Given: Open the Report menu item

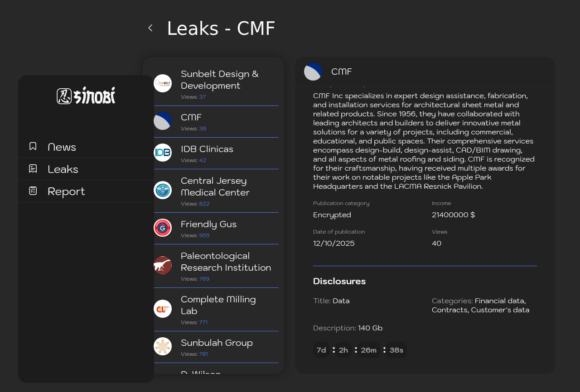Looking at the screenshot, I should 66,191.
